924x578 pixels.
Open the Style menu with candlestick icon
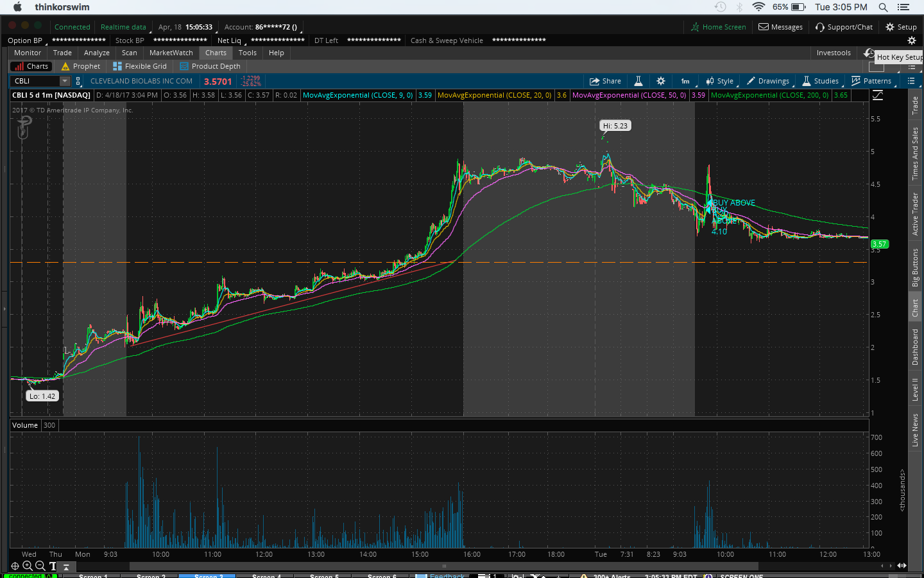click(719, 81)
